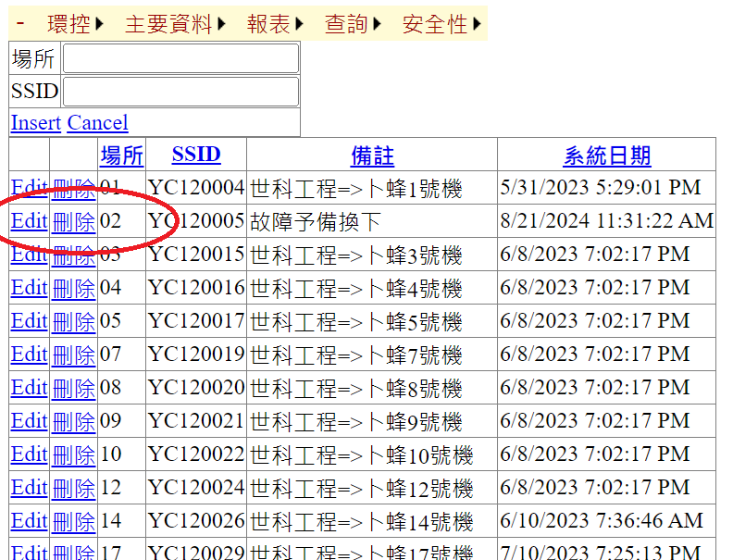Sort table by SSID column header
The image size is (733, 560).
[196, 155]
